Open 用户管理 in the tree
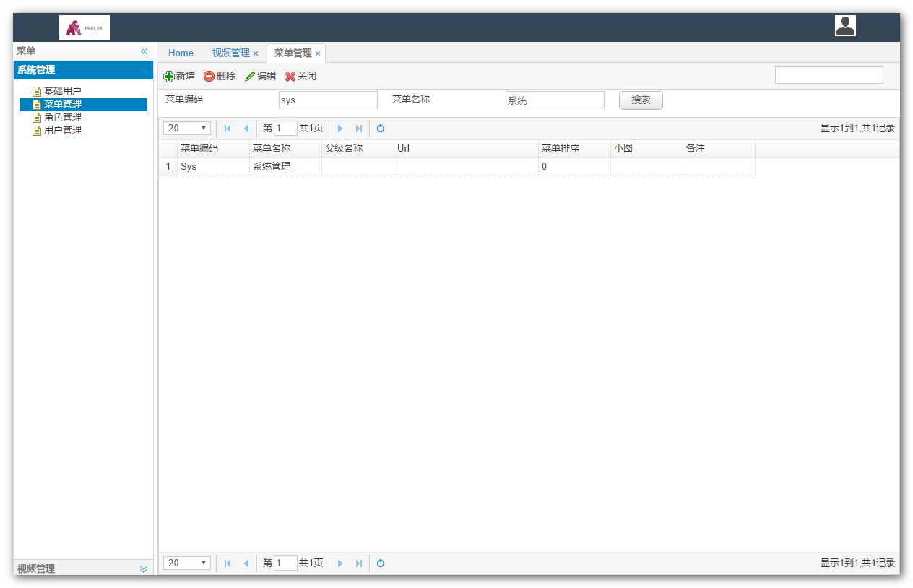913x588 pixels. (x=63, y=130)
